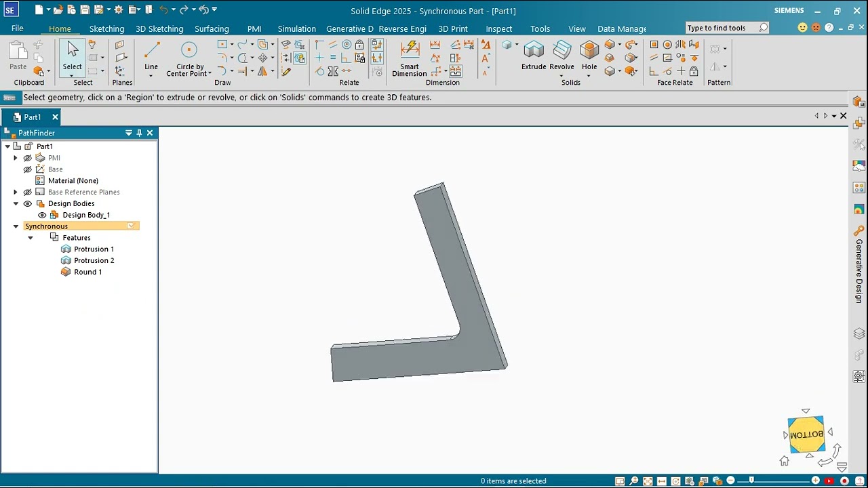Switch to the Surfacing tab
The image size is (868, 488).
click(212, 28)
